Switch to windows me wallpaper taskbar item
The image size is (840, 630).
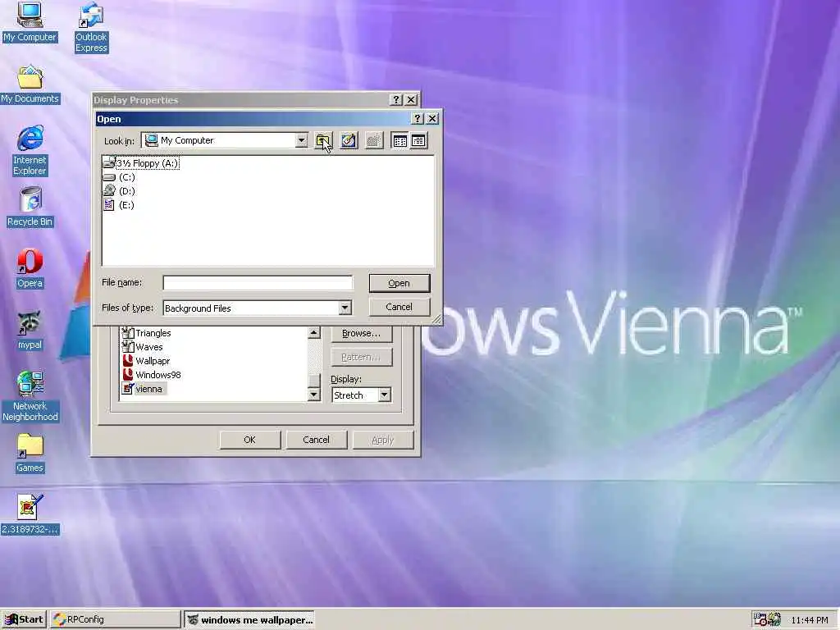click(x=249, y=620)
